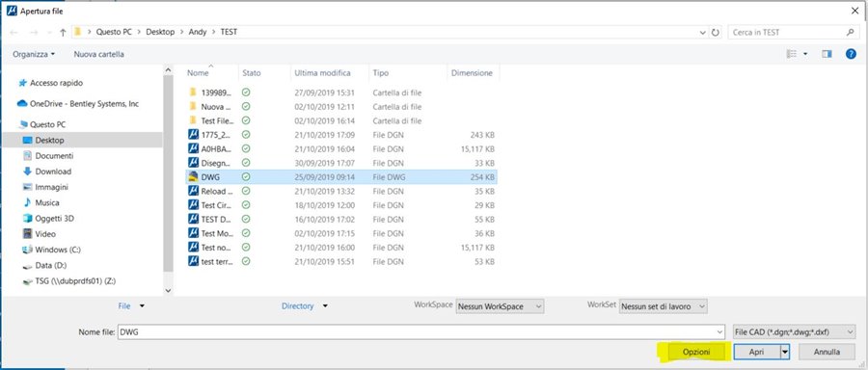Select the A0HBA... DGN file icon
The width and height of the screenshot is (868, 370).
pos(193,148)
